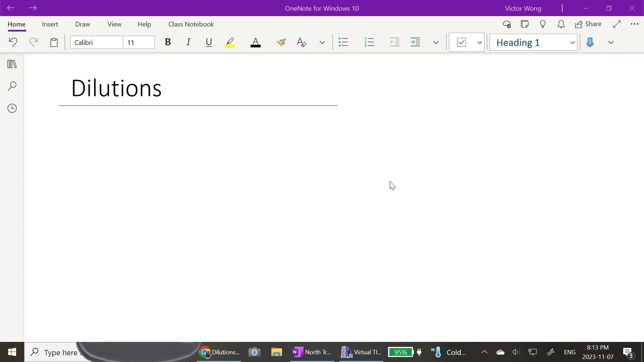The image size is (644, 362).
Task: Enter full screen mode with the expand icon
Action: [617, 24]
